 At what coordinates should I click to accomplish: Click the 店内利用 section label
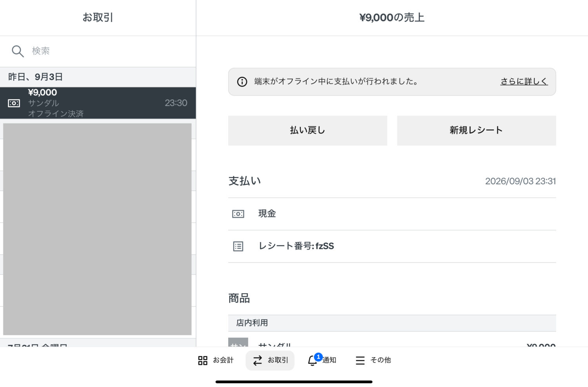coord(252,323)
